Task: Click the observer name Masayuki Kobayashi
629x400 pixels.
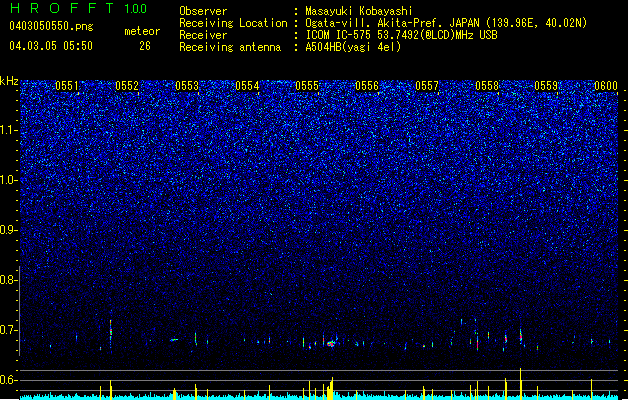Action: [x=359, y=11]
